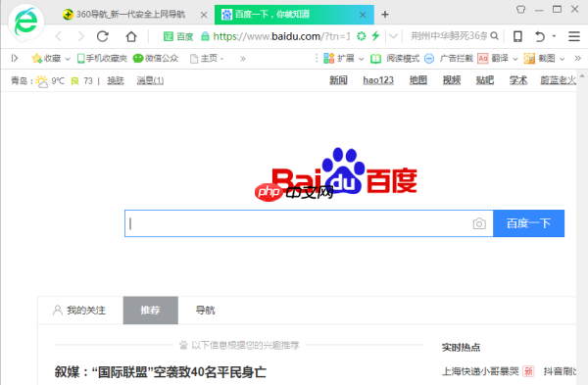The image size is (588, 385).
Task: Go forward with the forward arrow
Action: click(x=80, y=36)
